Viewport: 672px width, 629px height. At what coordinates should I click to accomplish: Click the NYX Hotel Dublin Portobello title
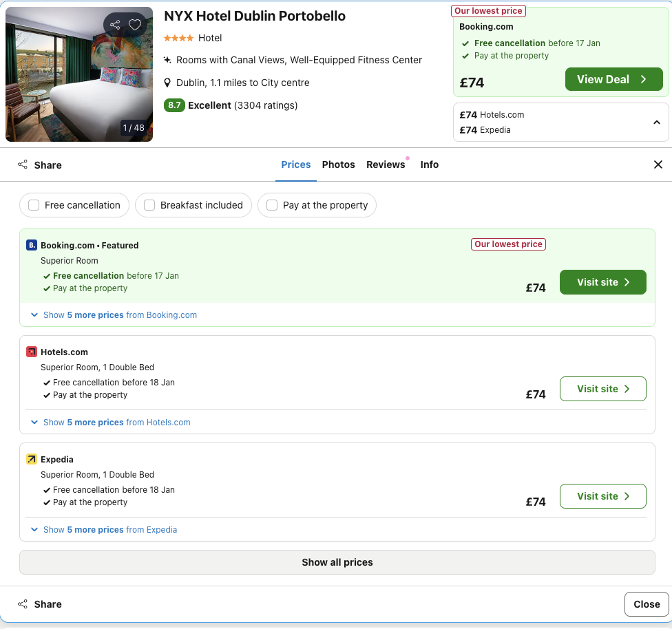coord(255,16)
